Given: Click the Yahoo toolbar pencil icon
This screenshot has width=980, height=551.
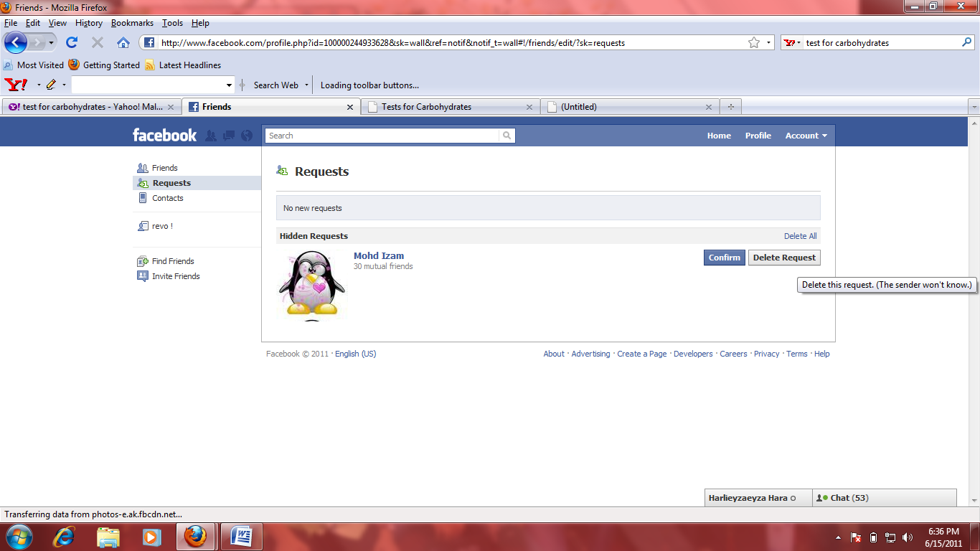Looking at the screenshot, I should [51, 85].
